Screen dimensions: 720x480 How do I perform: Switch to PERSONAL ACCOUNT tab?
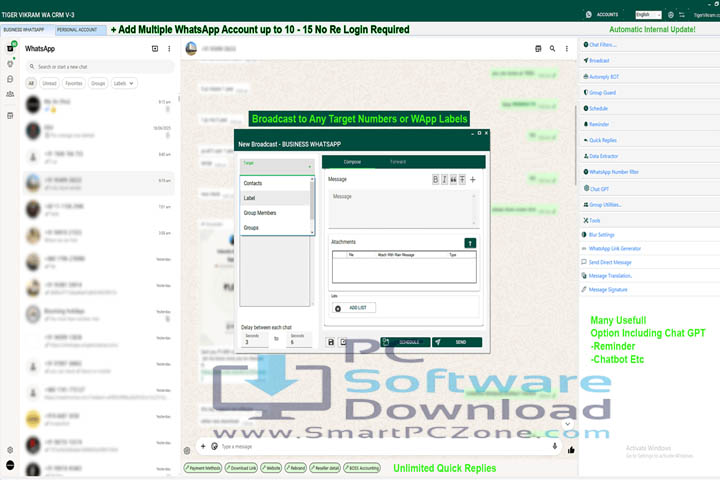point(80,30)
